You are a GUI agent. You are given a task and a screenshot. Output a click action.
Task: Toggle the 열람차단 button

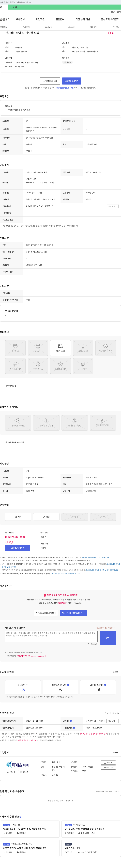click(x=24, y=772)
